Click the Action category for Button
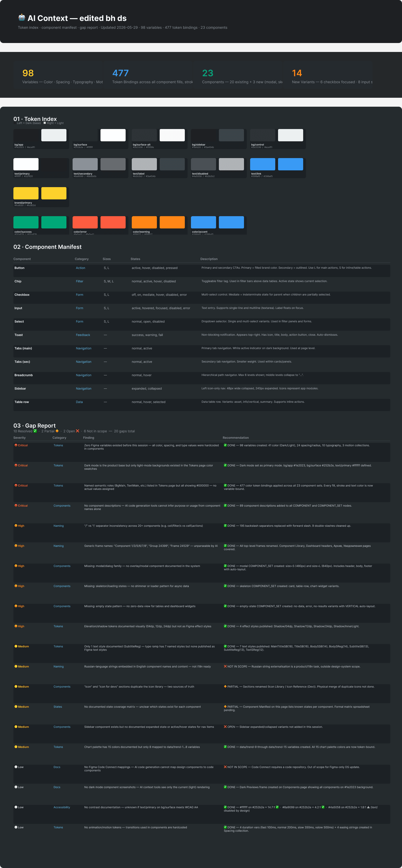 coord(80,268)
